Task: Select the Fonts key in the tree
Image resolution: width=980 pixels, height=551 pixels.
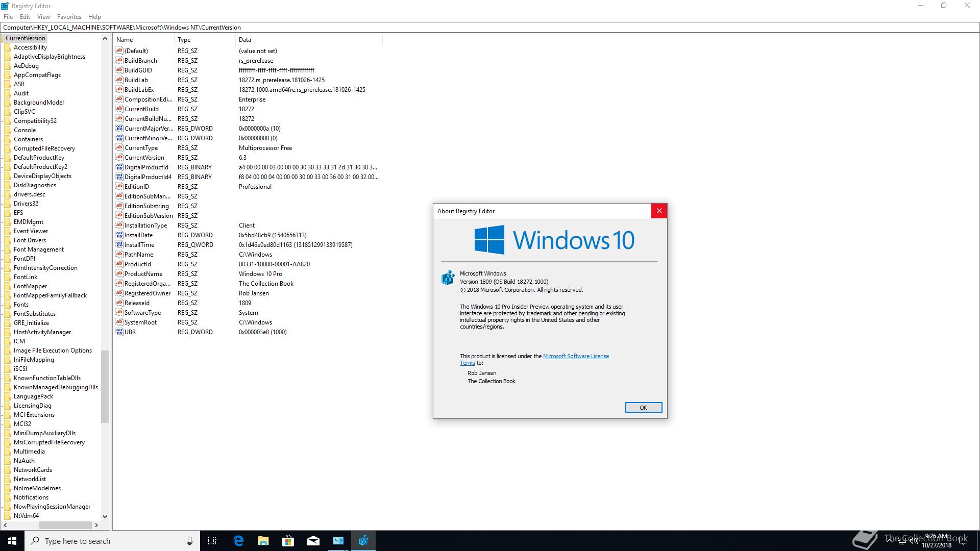Action: click(x=21, y=305)
